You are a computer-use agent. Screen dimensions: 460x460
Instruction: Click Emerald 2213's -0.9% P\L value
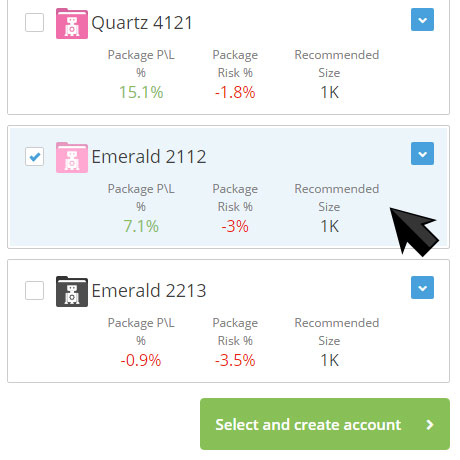pyautogui.click(x=141, y=360)
